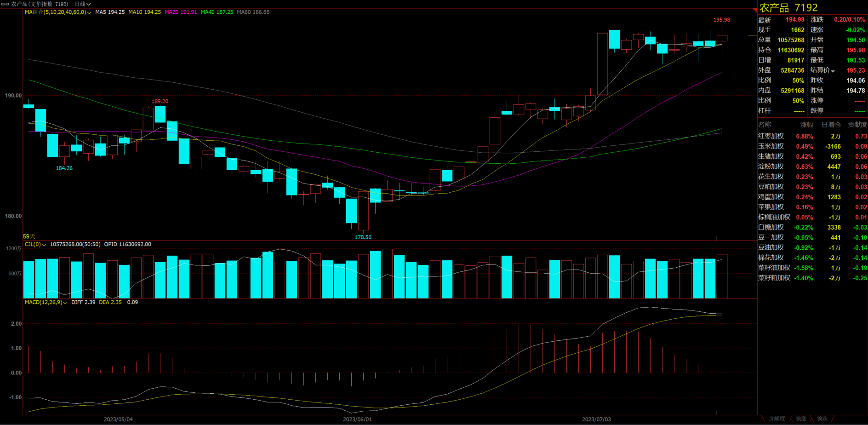Image resolution: width=868 pixels, height=425 pixels.
Task: Click the 涨跌 value 0.20/0.10%
Action: click(x=850, y=20)
